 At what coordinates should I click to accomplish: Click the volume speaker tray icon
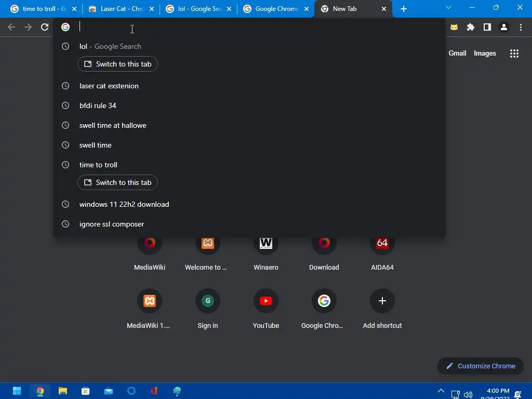(468, 395)
